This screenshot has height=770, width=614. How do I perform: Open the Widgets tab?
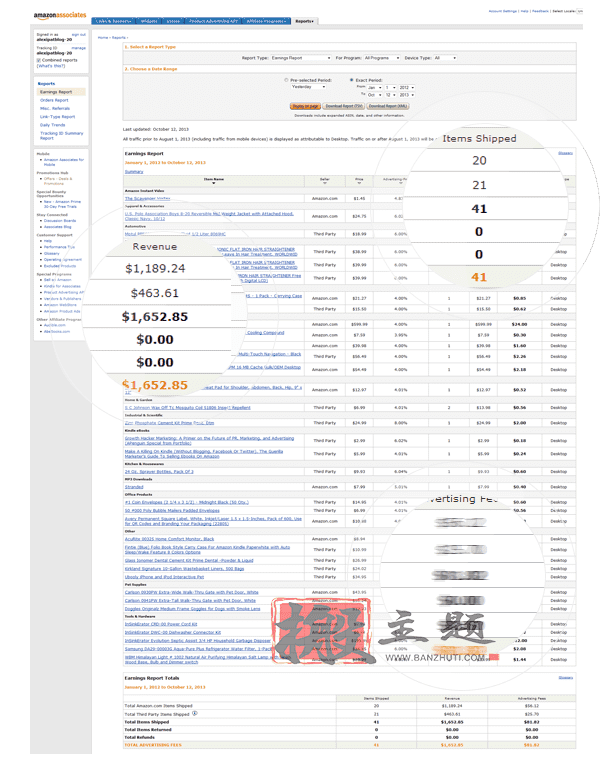point(149,21)
